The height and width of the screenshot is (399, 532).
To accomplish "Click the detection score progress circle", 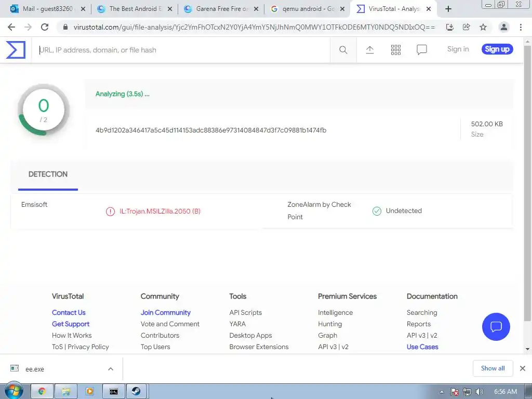I will click(x=44, y=110).
